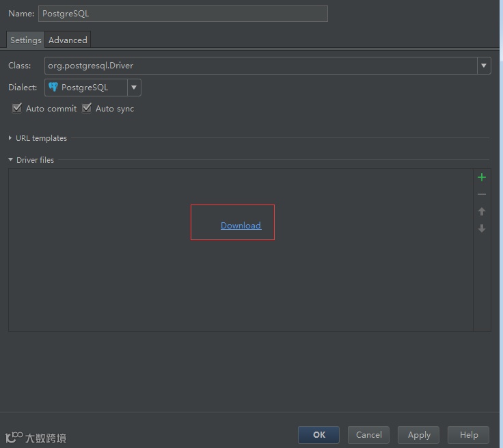Click the Cancel button
Image resolution: width=503 pixels, height=448 pixels.
(x=368, y=435)
